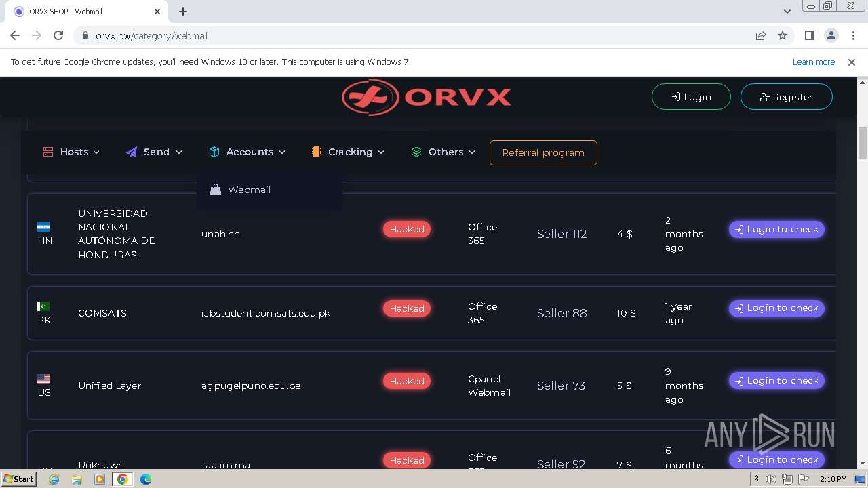868x488 pixels.
Task: Click the Cracking chip icon
Action: pyautogui.click(x=316, y=152)
